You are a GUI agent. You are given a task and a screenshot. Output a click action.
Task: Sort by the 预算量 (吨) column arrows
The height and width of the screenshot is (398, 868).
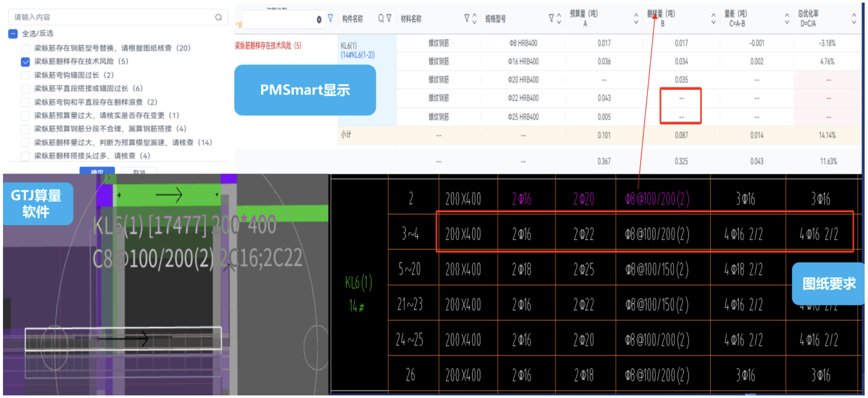point(636,18)
